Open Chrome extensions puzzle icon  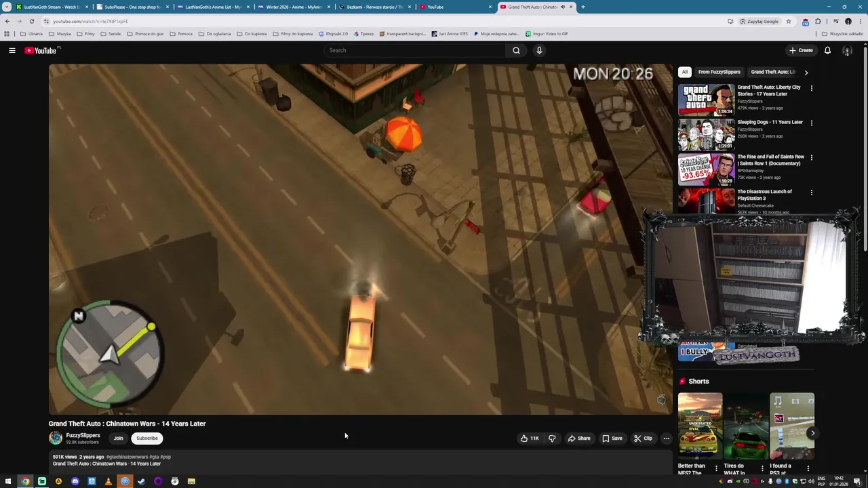point(818,21)
